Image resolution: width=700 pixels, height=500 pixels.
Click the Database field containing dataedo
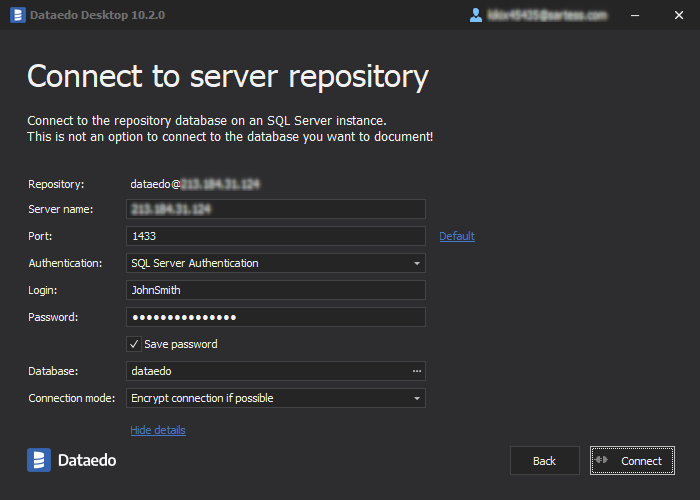click(x=266, y=371)
